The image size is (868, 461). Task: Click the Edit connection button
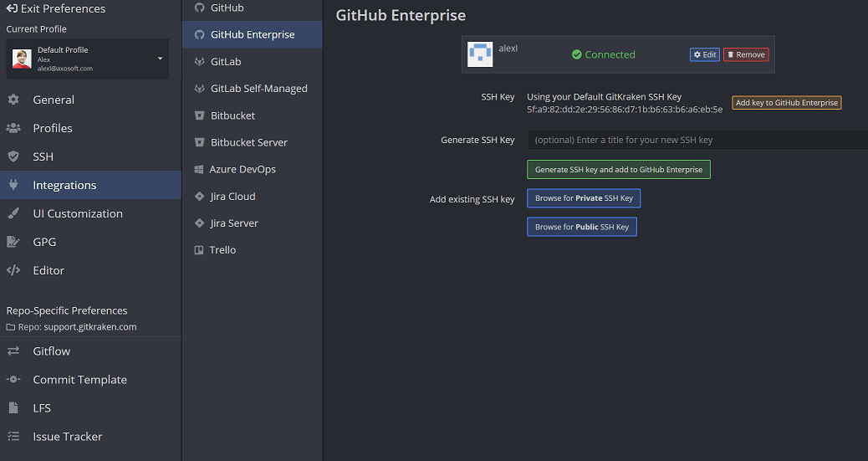pyautogui.click(x=704, y=54)
